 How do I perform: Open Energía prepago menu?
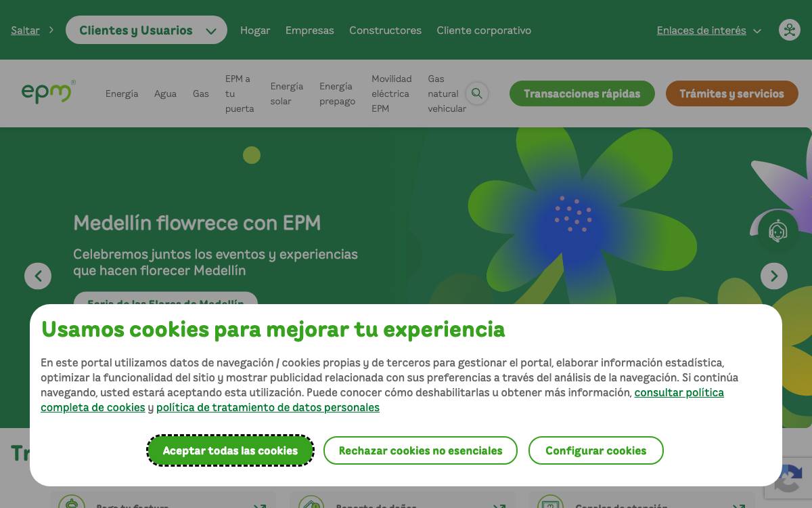point(337,93)
